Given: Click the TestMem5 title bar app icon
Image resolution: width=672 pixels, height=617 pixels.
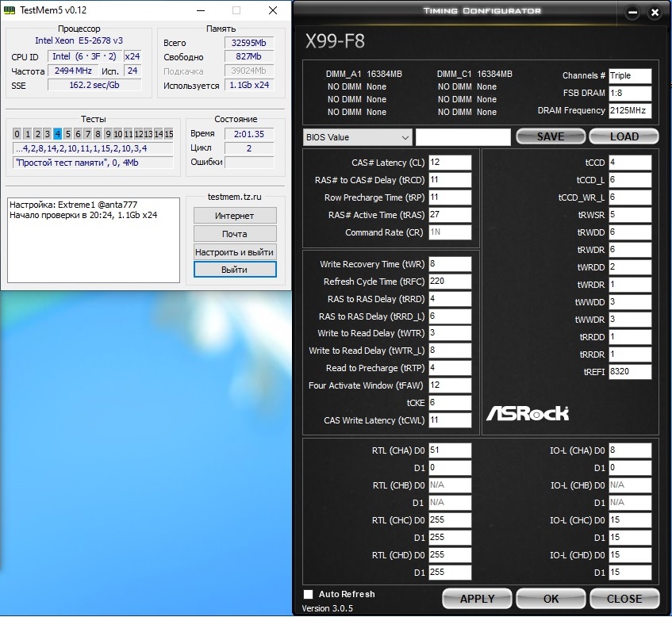Looking at the screenshot, I should 9,10.
